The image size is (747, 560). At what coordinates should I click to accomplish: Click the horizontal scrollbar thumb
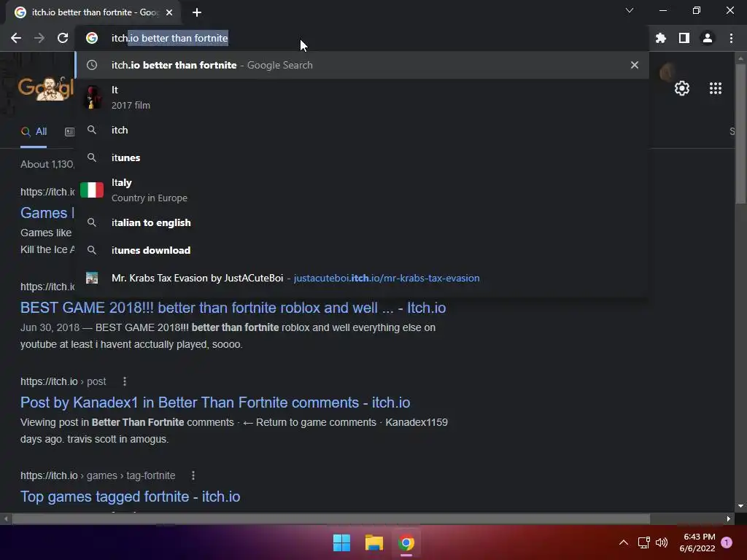click(331, 518)
